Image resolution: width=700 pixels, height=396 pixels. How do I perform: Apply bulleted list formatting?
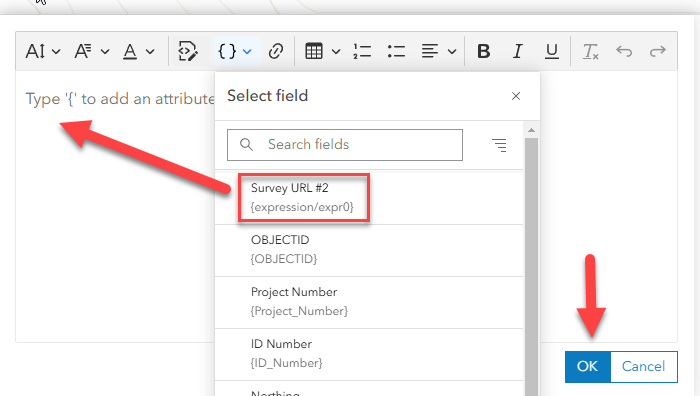396,51
